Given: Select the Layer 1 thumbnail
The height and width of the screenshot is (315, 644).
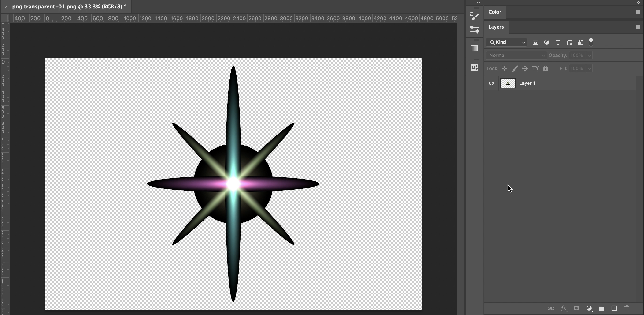Looking at the screenshot, I should [x=508, y=83].
